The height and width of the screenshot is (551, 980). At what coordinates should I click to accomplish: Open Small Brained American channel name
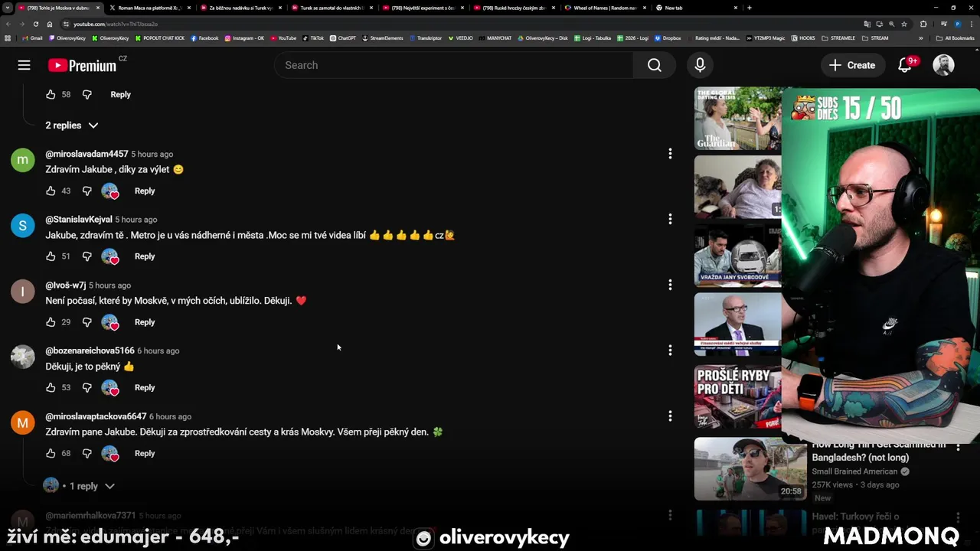pos(854,471)
